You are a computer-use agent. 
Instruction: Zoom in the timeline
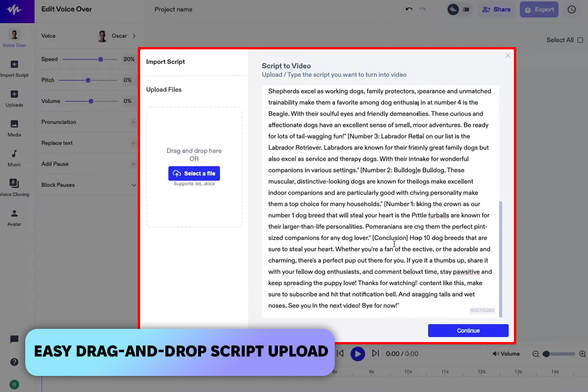tap(582, 354)
